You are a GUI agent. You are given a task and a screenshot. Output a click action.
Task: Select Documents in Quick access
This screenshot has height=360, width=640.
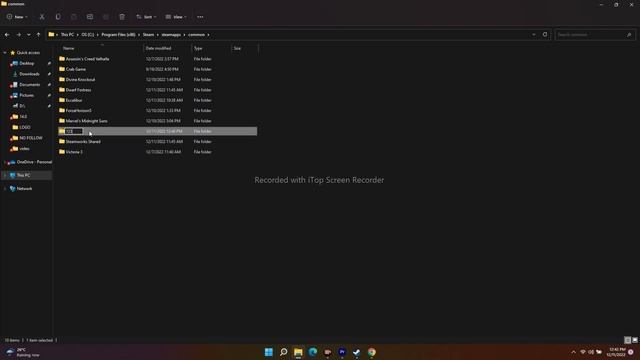pos(30,84)
